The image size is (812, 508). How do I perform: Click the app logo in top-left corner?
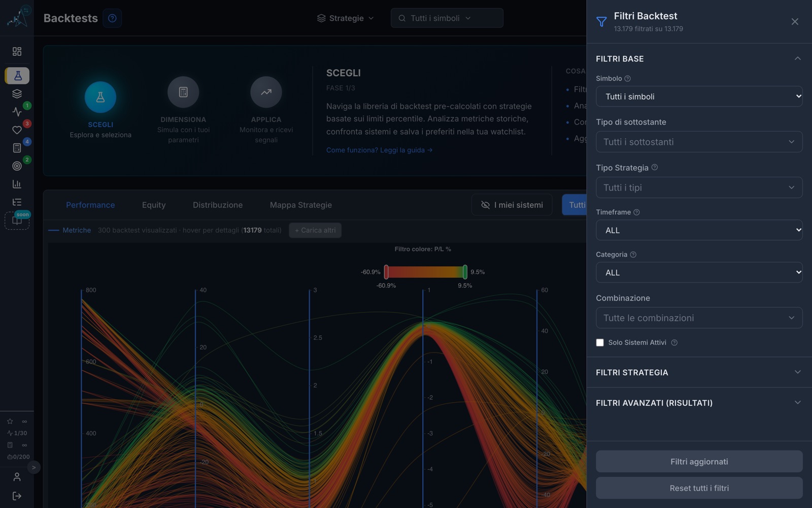[18, 17]
